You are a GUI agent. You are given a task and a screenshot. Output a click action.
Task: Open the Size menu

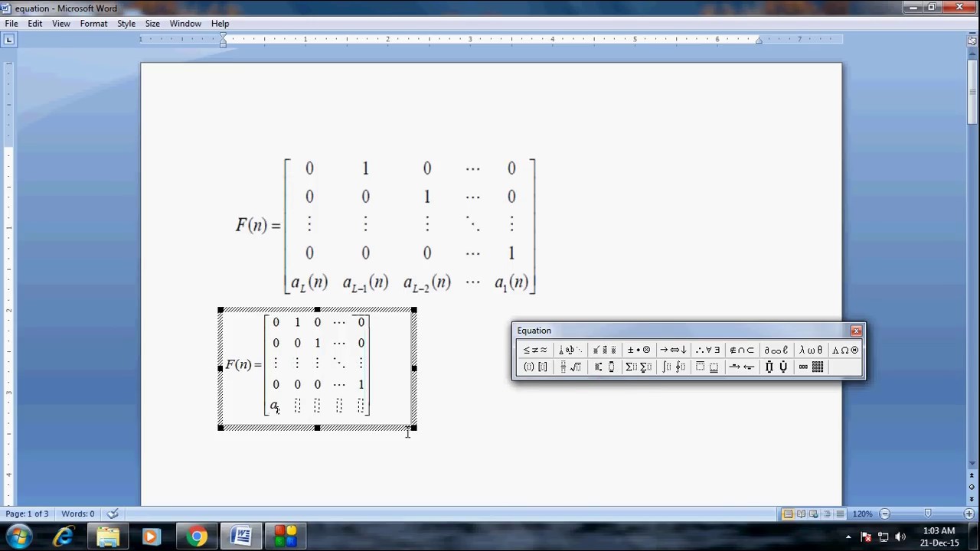tap(152, 24)
